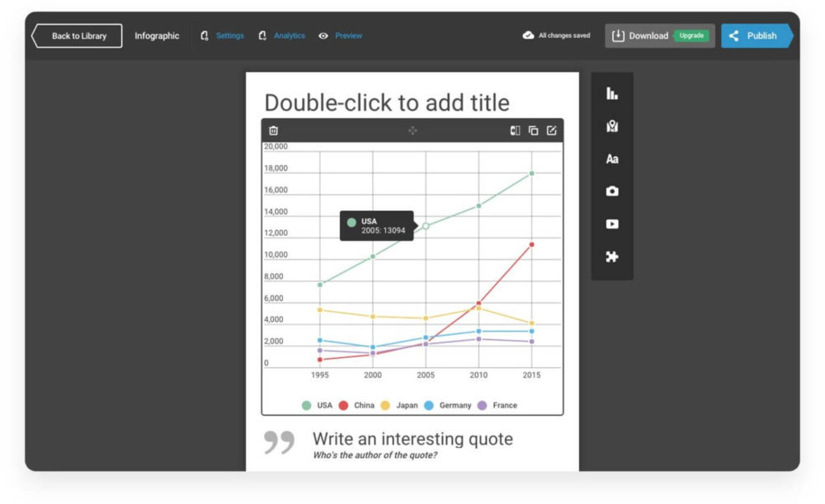Toggle the China series in legend
Screen dimensions: 825x504
click(356, 406)
